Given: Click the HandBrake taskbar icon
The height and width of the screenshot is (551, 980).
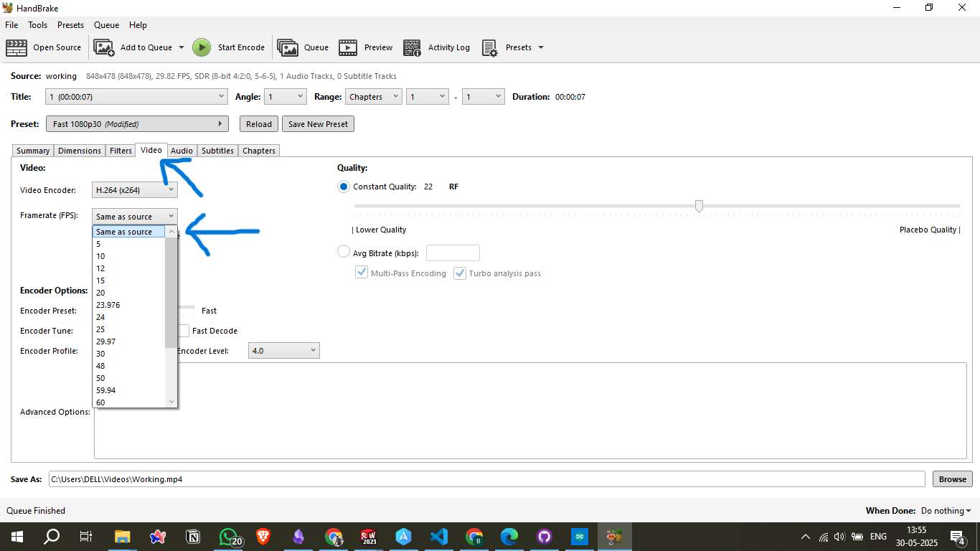Looking at the screenshot, I should (x=615, y=537).
